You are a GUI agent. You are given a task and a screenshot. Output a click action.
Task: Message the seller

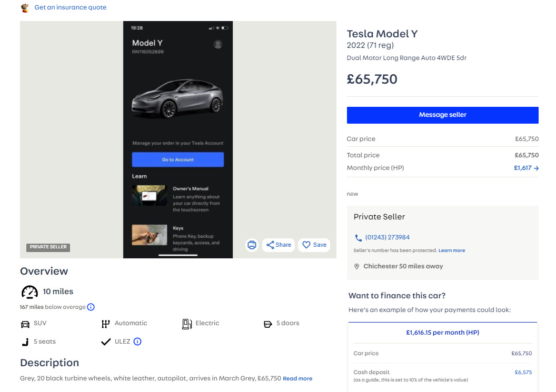click(442, 115)
